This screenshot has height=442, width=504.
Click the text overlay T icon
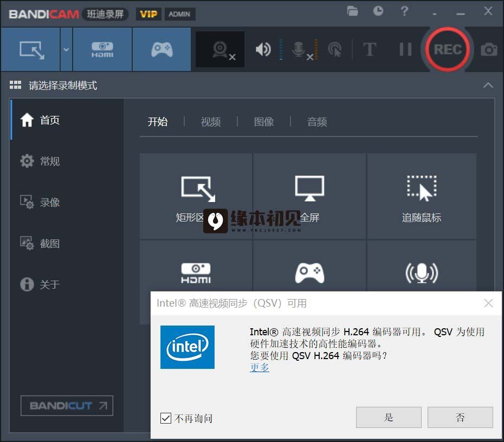(369, 49)
